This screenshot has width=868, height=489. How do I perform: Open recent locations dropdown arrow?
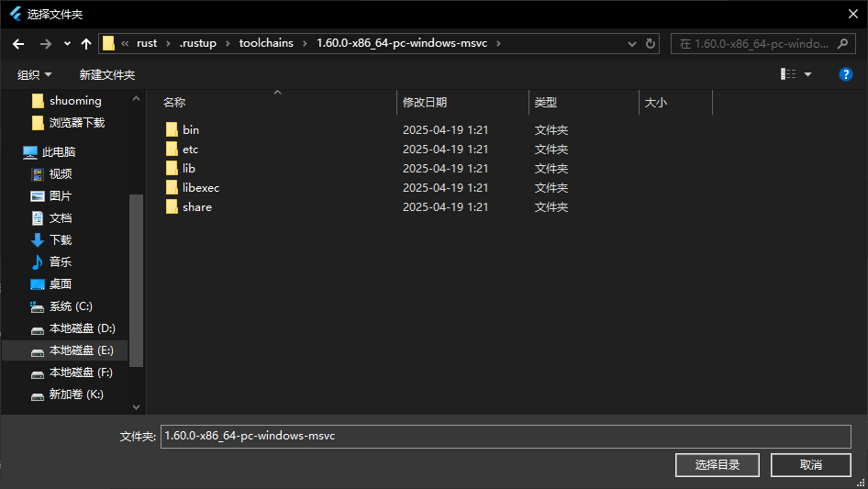click(x=67, y=44)
